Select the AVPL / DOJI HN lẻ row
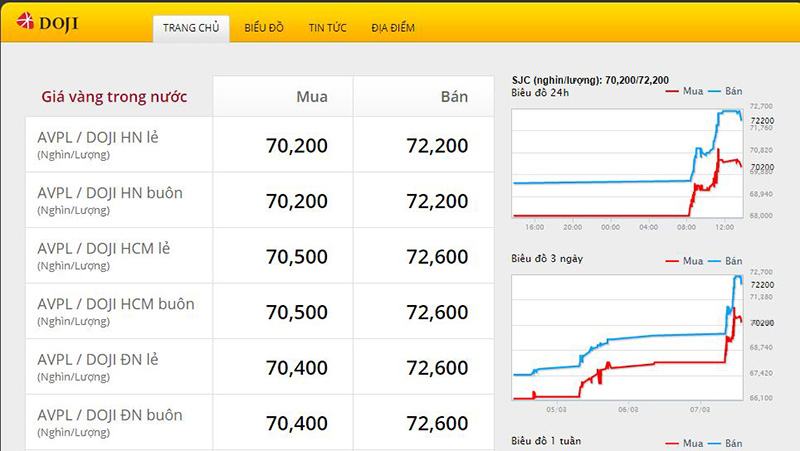Viewport: 800px width, 451px height. [120, 145]
